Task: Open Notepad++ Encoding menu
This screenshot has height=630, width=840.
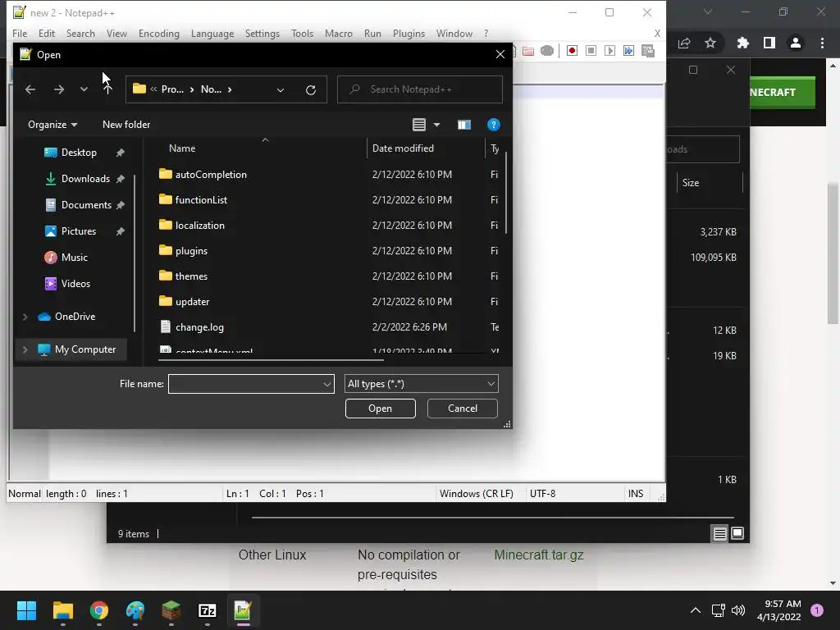Action: coord(158,33)
